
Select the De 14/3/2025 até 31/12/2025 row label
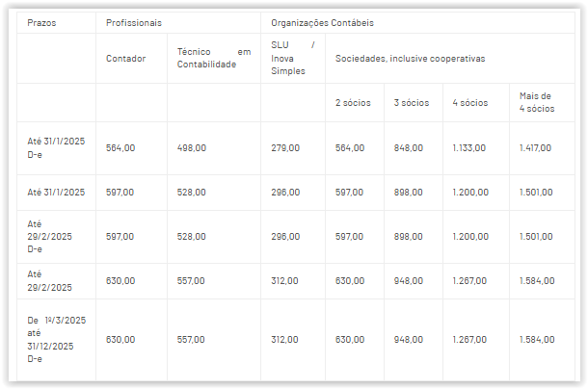pos(56,339)
